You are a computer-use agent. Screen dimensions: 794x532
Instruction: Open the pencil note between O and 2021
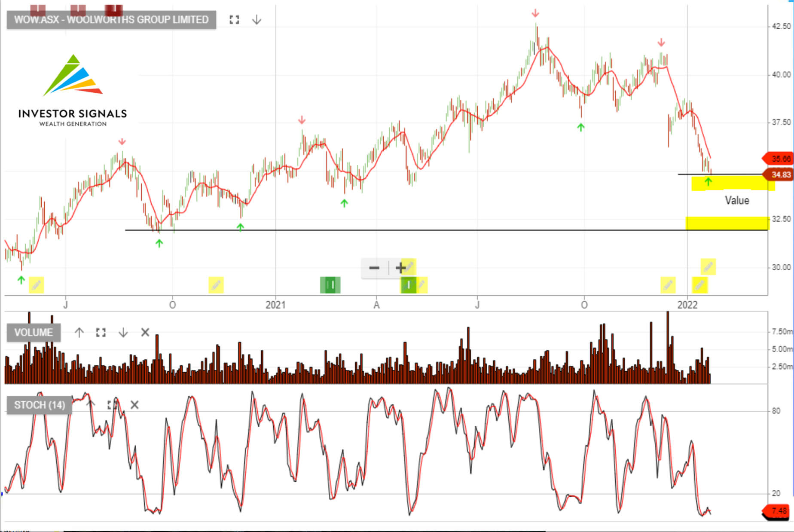click(216, 285)
